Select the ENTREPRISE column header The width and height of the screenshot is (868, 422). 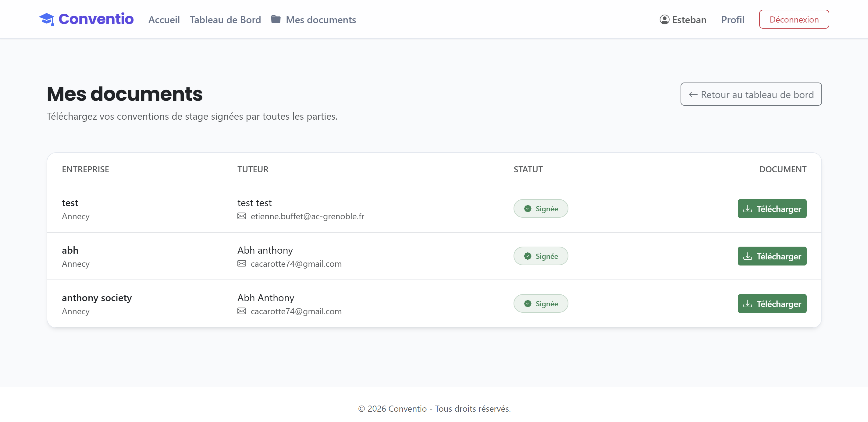click(86, 169)
